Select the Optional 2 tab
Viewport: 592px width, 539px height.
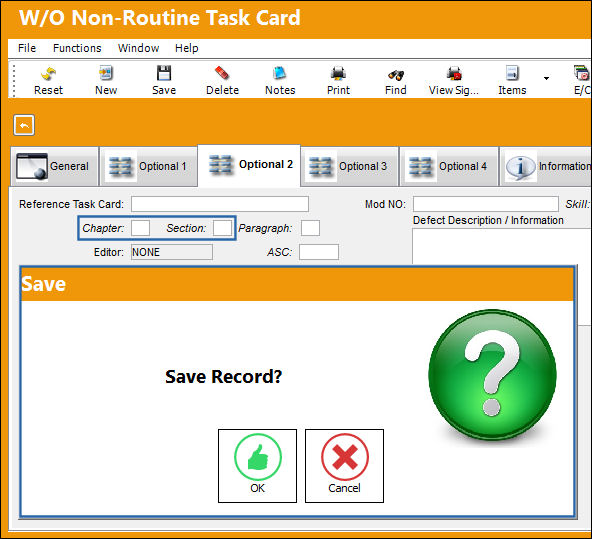(249, 165)
